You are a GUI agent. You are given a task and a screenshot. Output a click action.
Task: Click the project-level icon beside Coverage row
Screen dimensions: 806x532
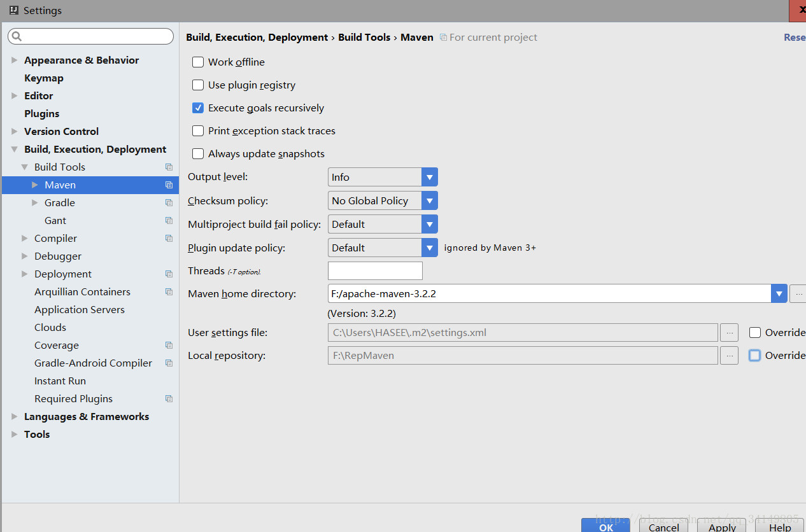pos(169,345)
